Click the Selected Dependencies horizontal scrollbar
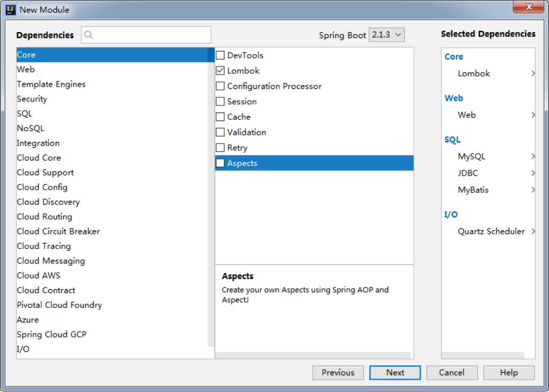 click(x=483, y=355)
